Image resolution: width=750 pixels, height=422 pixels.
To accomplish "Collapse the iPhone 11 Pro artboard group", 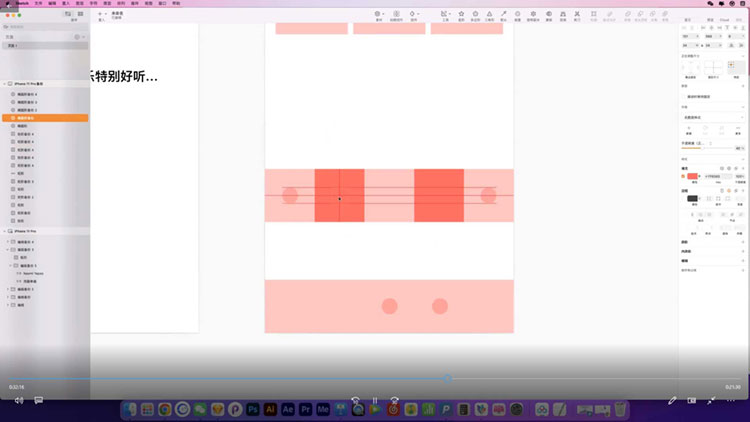I will pos(5,231).
